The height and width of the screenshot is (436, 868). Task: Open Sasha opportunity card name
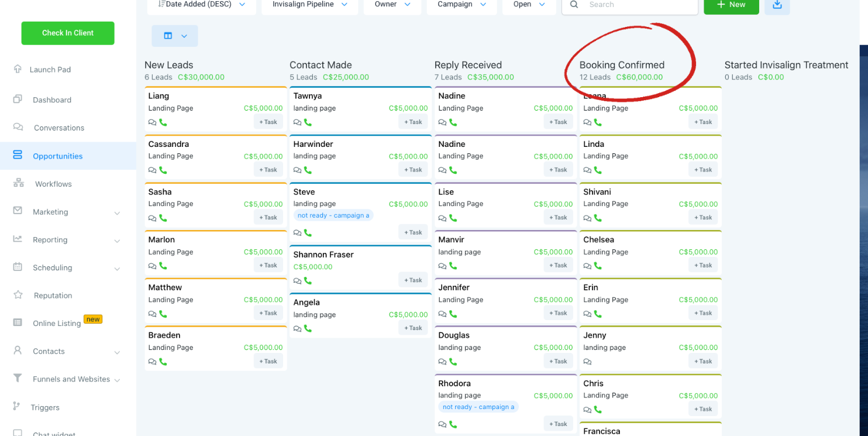(x=160, y=192)
